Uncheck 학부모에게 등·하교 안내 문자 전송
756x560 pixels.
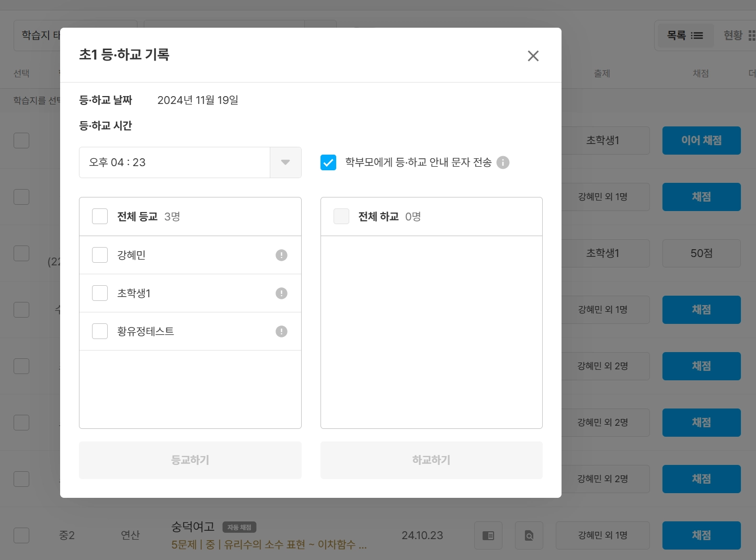[328, 162]
